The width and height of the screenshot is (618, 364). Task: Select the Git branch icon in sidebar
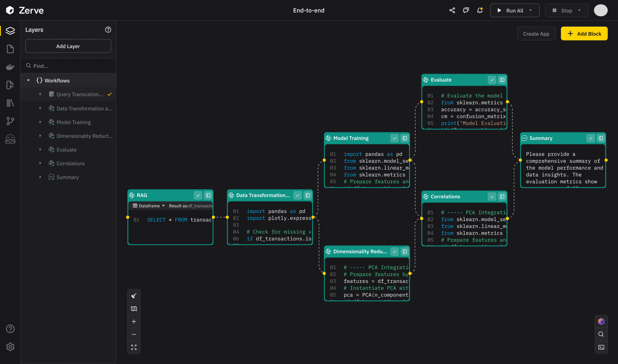click(10, 121)
